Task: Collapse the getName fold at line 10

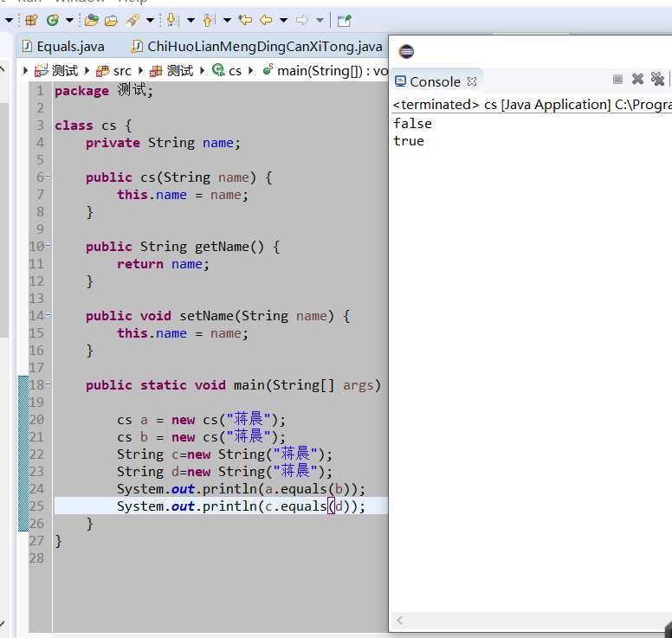Action: pos(48,246)
